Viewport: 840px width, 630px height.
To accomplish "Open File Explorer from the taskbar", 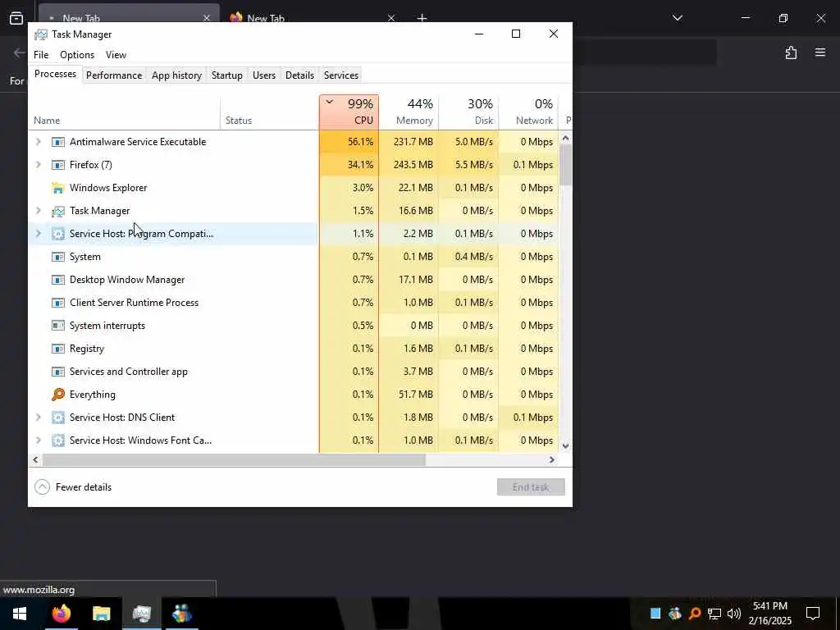I will (101, 614).
